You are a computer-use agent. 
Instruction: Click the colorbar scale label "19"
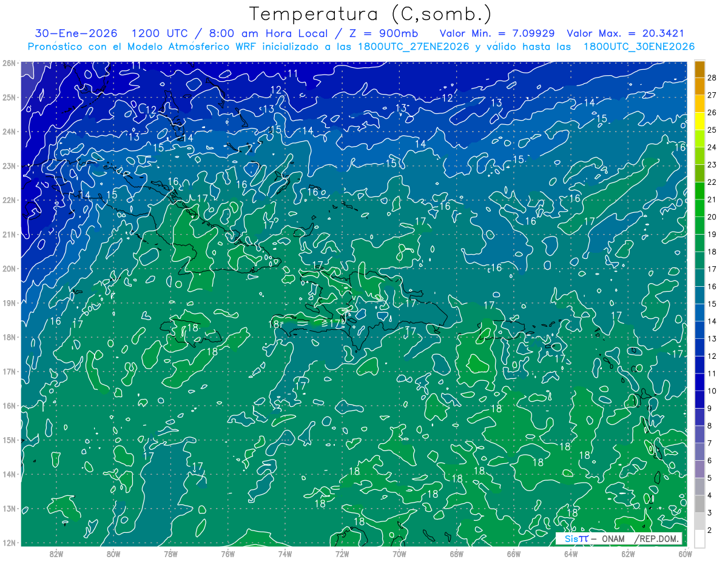[x=712, y=234]
